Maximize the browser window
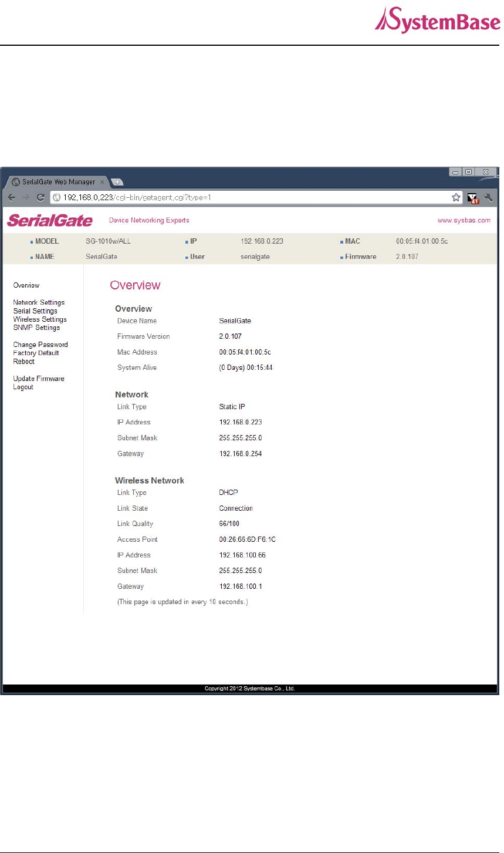 469,172
